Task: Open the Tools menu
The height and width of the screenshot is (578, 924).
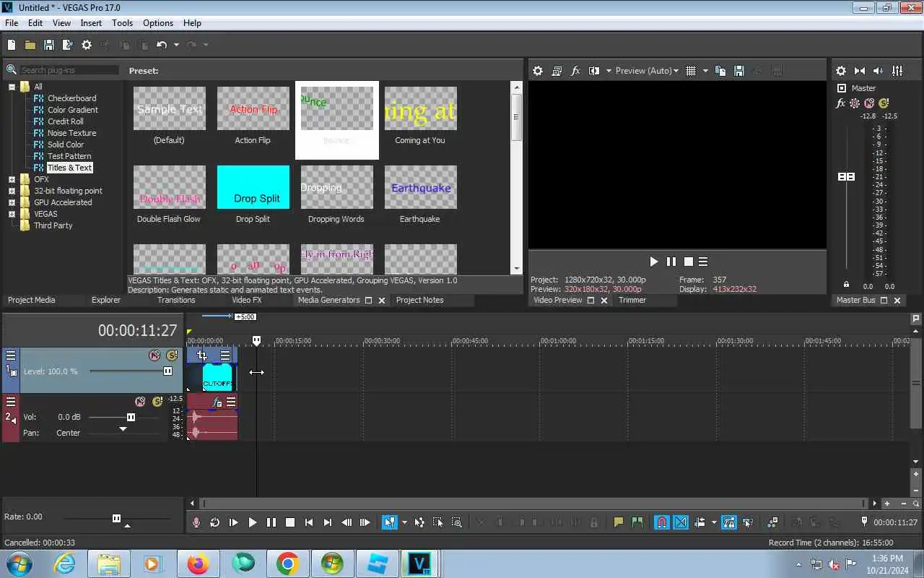Action: click(x=122, y=23)
